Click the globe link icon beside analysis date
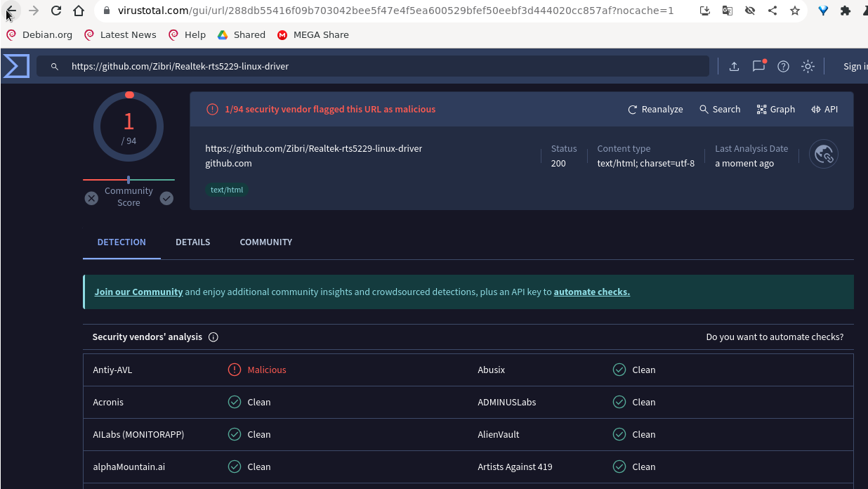This screenshot has height=489, width=868. 824,155
